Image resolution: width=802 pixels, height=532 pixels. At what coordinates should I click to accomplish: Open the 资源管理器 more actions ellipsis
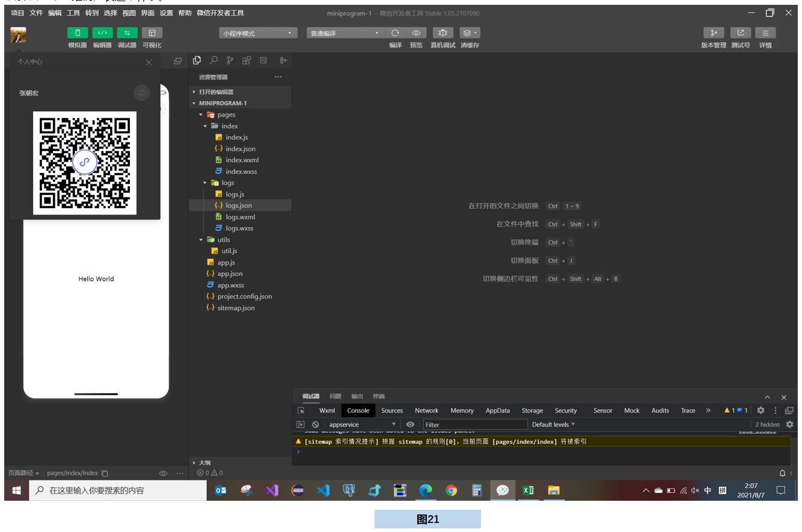(x=278, y=77)
